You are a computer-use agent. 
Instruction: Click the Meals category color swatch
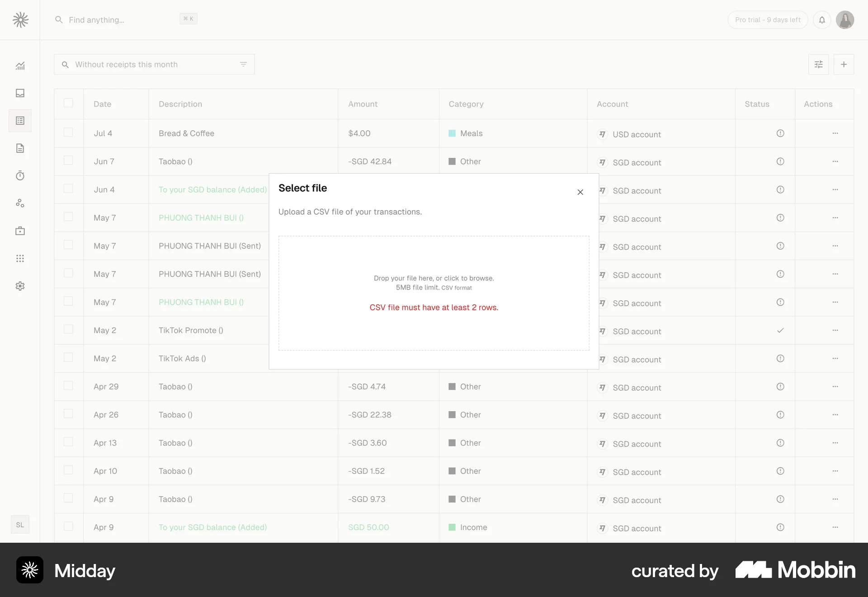click(x=452, y=133)
